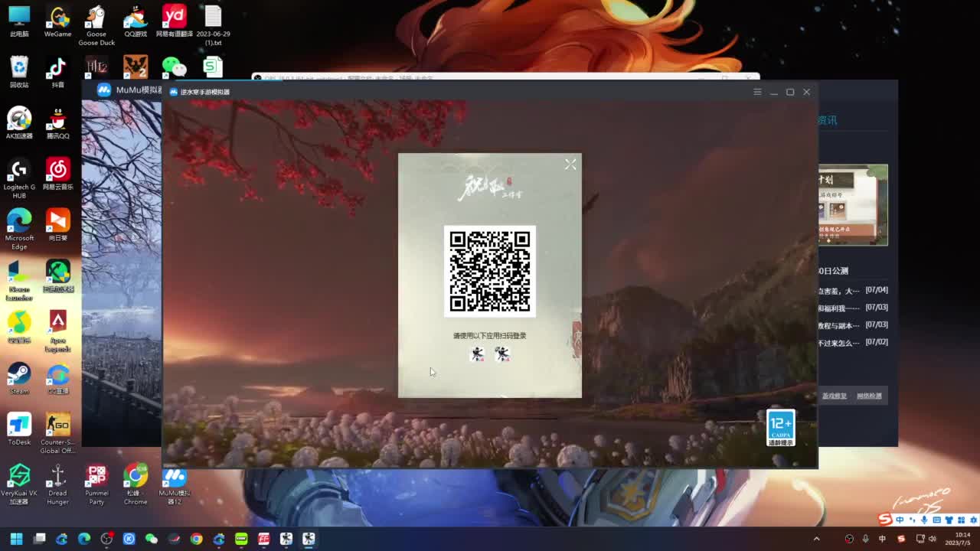Click the 游戏修复 link in the background launcher
The width and height of the screenshot is (980, 551).
(x=835, y=396)
